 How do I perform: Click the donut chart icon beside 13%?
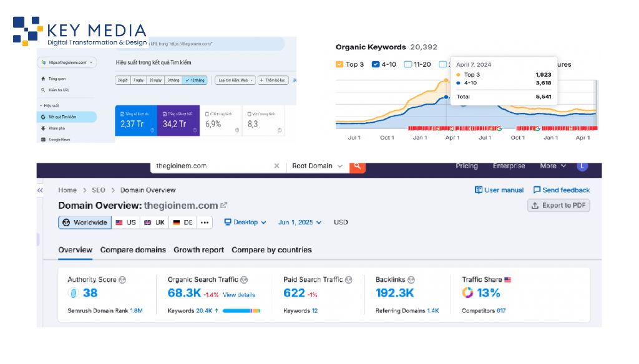(467, 293)
